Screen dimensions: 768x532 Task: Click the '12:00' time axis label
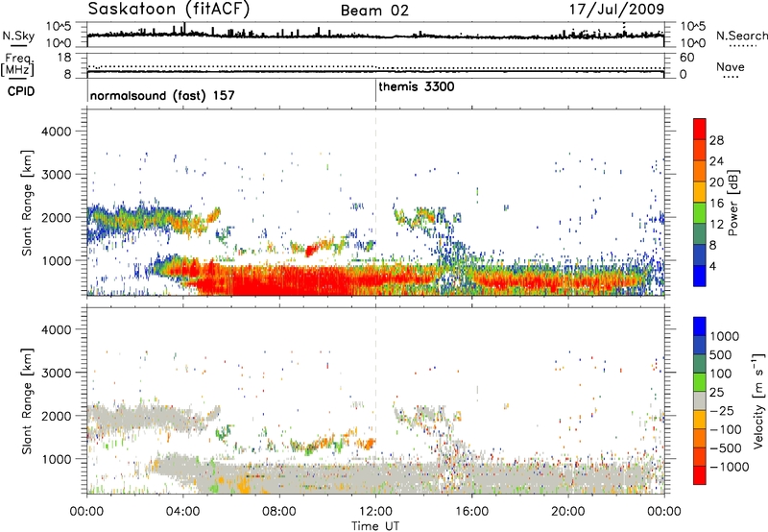(375, 512)
